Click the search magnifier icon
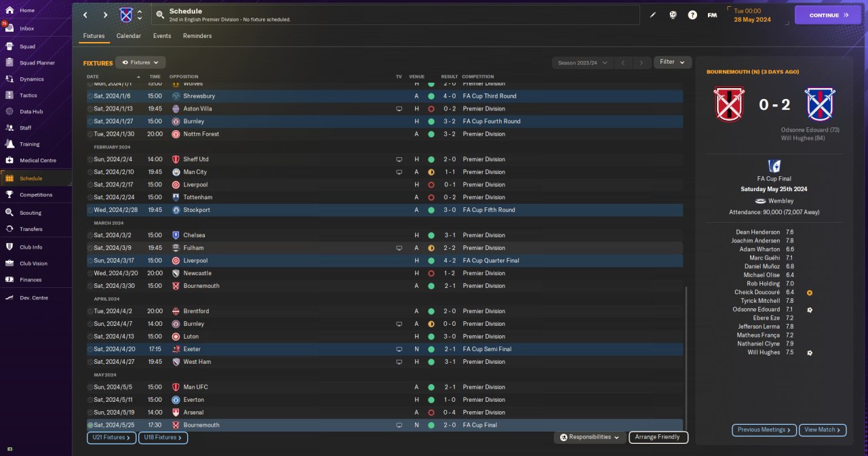Viewport: 868px width, 456px height. click(x=160, y=15)
